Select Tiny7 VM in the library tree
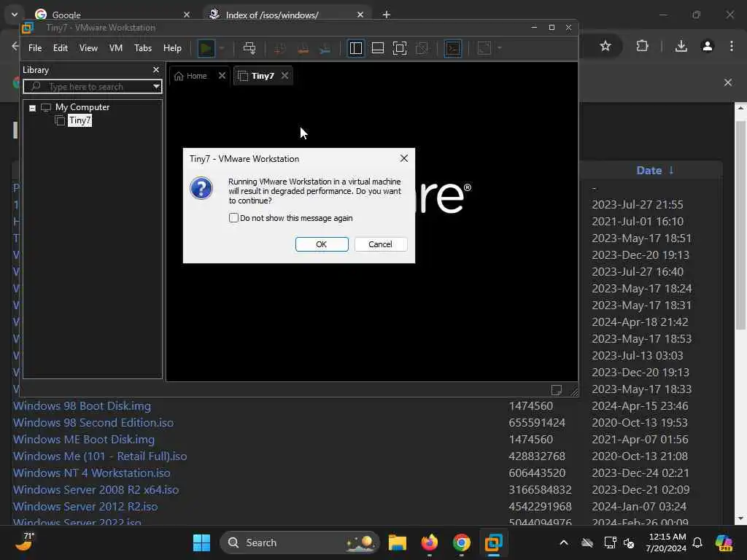This screenshot has width=747, height=560. (80, 120)
